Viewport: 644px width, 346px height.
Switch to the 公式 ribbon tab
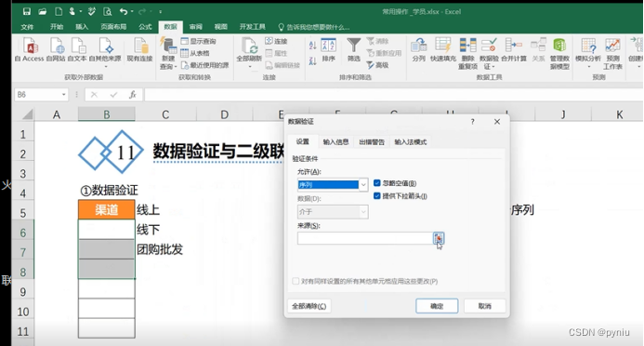(x=145, y=27)
